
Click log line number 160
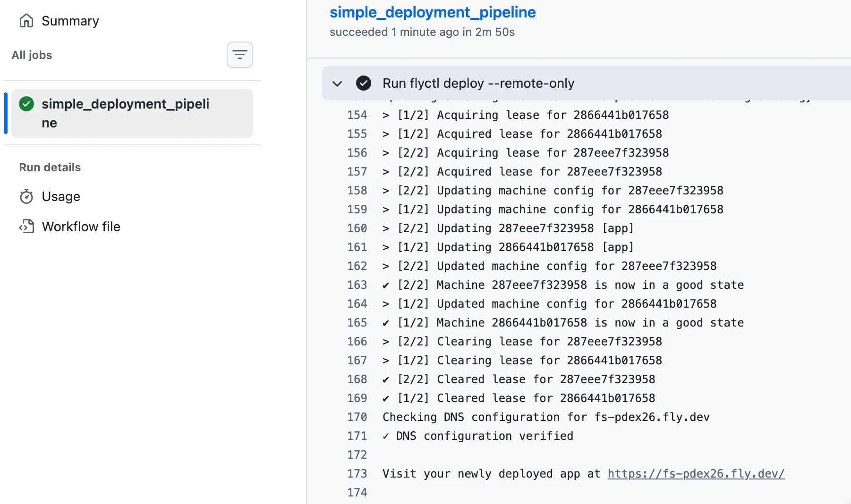(x=357, y=228)
